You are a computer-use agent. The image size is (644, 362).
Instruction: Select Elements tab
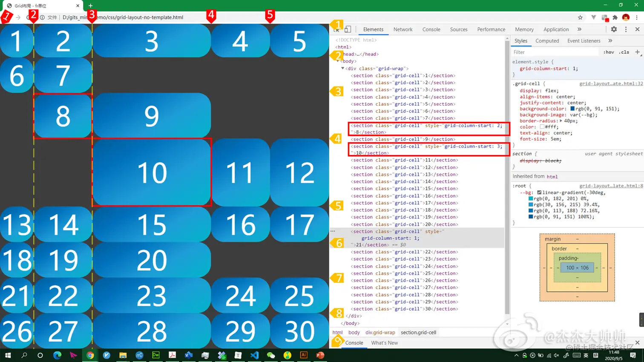click(373, 29)
